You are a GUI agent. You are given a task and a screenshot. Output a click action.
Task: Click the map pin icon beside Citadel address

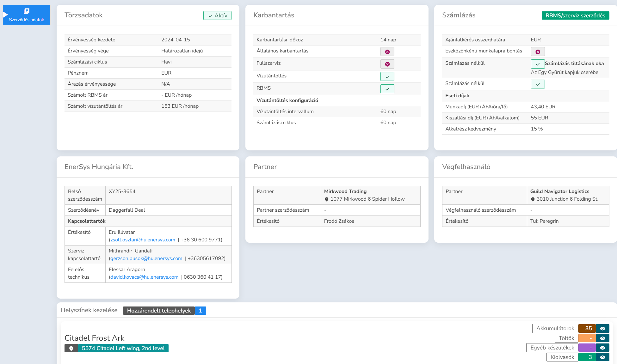[71, 349]
